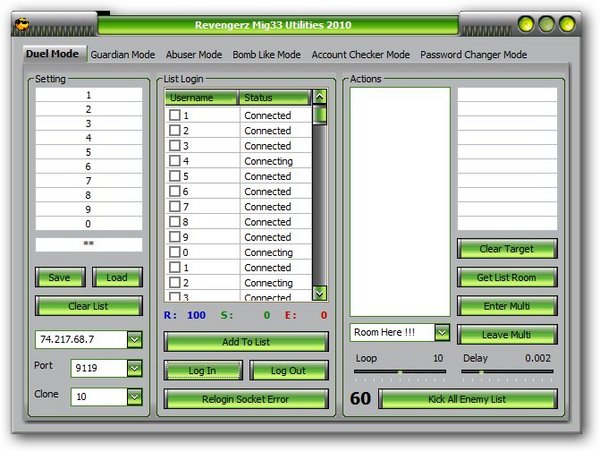
Task: Select row 8 in the Setting list
Action: (89, 195)
